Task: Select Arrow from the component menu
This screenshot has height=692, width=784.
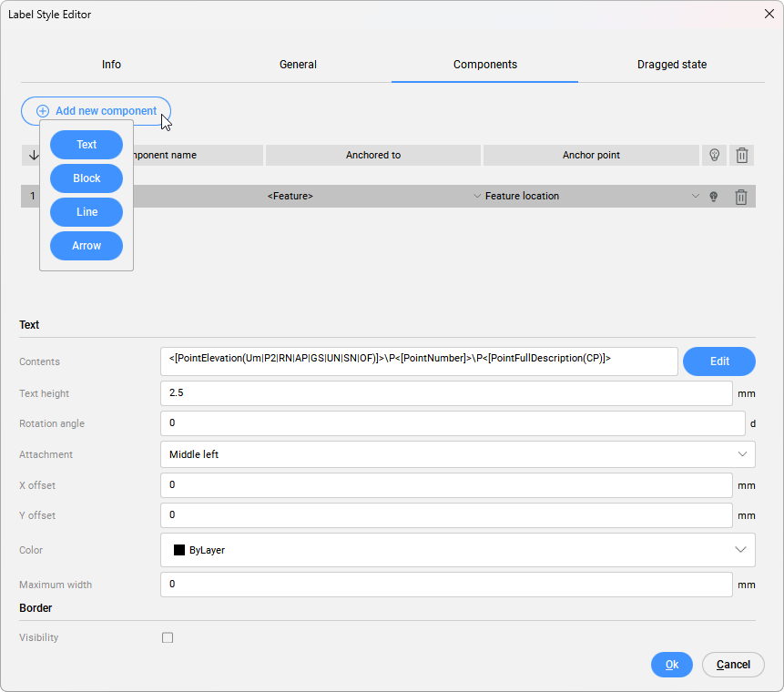Action: (x=87, y=246)
